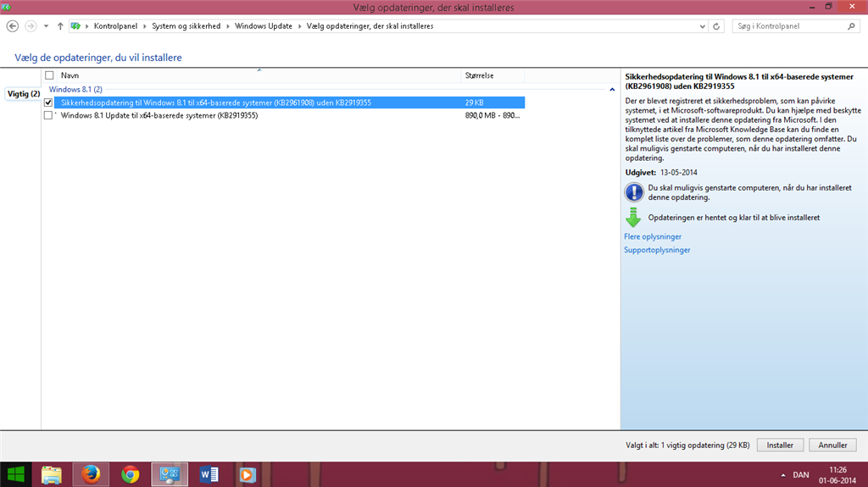The width and height of the screenshot is (868, 487).
Task: Refresh the address bar location
Action: [716, 26]
